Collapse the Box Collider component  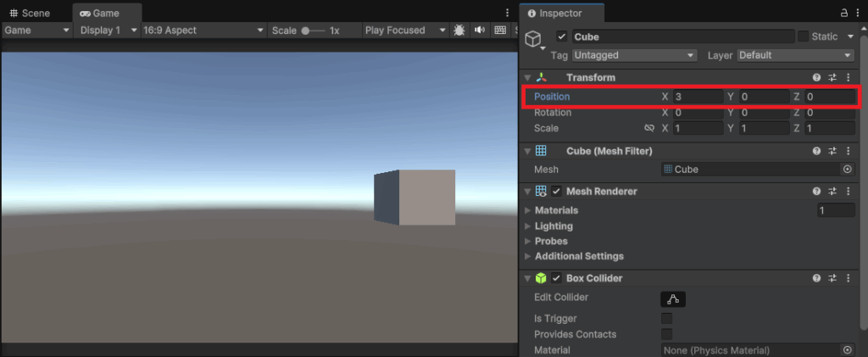(x=527, y=278)
